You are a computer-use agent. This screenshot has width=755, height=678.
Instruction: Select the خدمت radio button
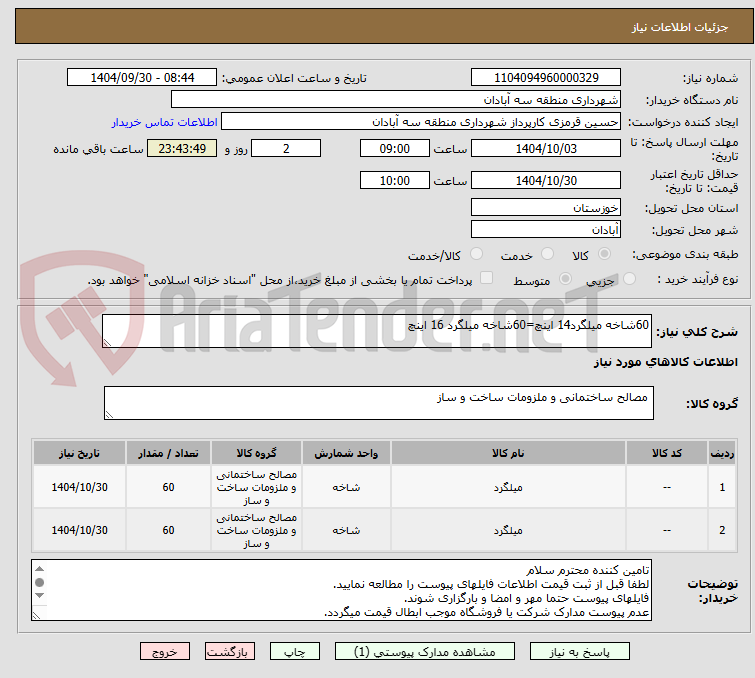coord(547,253)
